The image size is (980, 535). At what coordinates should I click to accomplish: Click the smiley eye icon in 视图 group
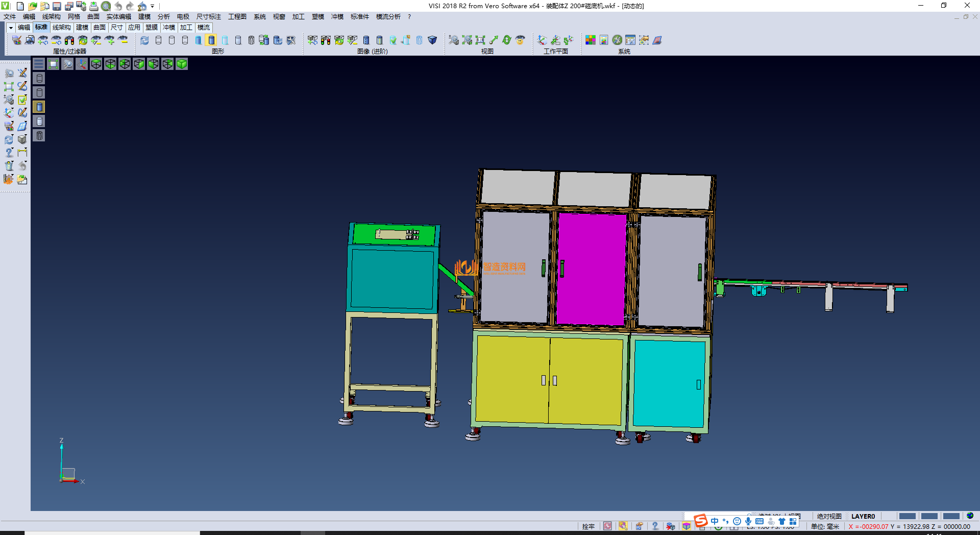[520, 40]
